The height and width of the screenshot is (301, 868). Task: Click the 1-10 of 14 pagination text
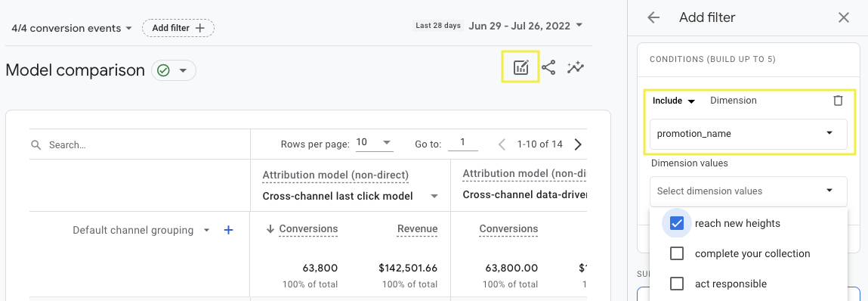(x=539, y=144)
